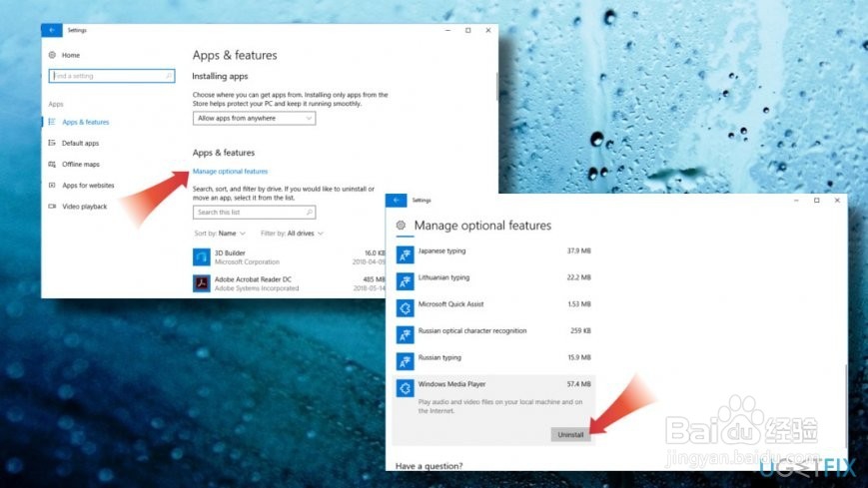Select Offline maps in the sidebar
This screenshot has height=488, width=868.
(x=81, y=164)
